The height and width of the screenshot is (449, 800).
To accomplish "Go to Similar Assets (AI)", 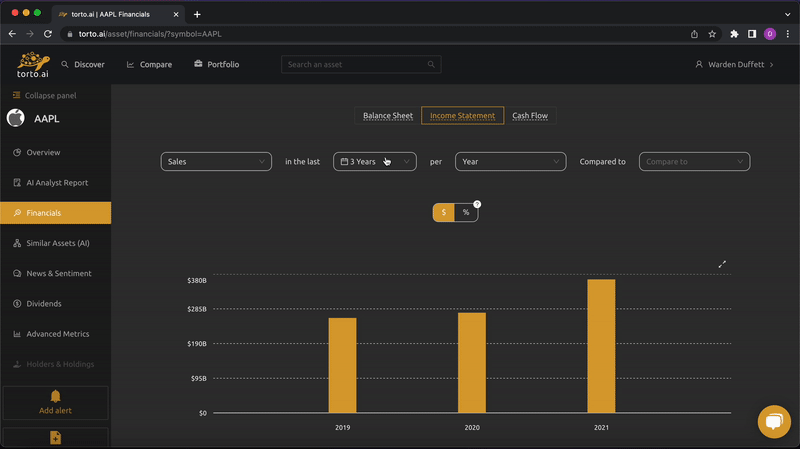I will [56, 243].
